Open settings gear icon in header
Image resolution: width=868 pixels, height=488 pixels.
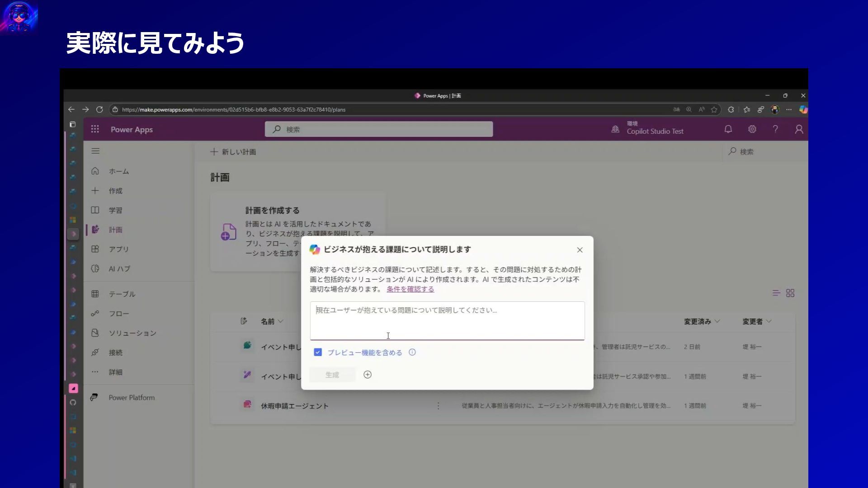point(752,129)
